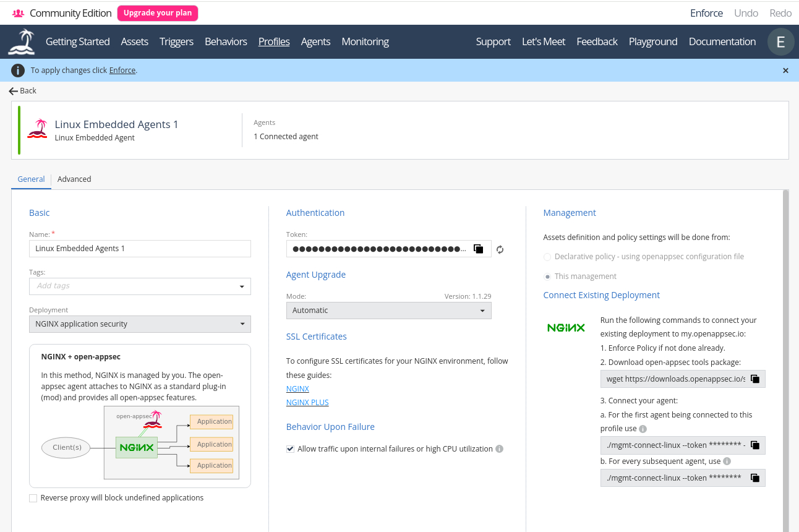Viewport: 799px width, 532px height.
Task: Open the Tags dropdown
Action: point(241,286)
